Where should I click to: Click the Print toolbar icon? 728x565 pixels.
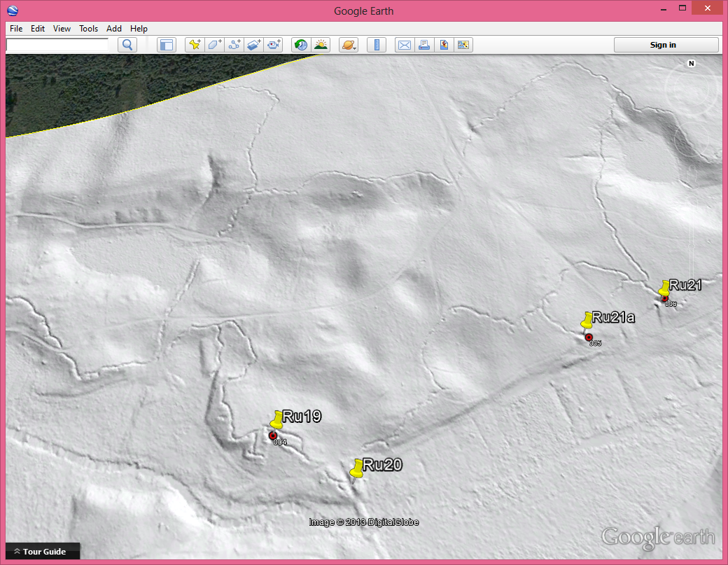pos(423,45)
